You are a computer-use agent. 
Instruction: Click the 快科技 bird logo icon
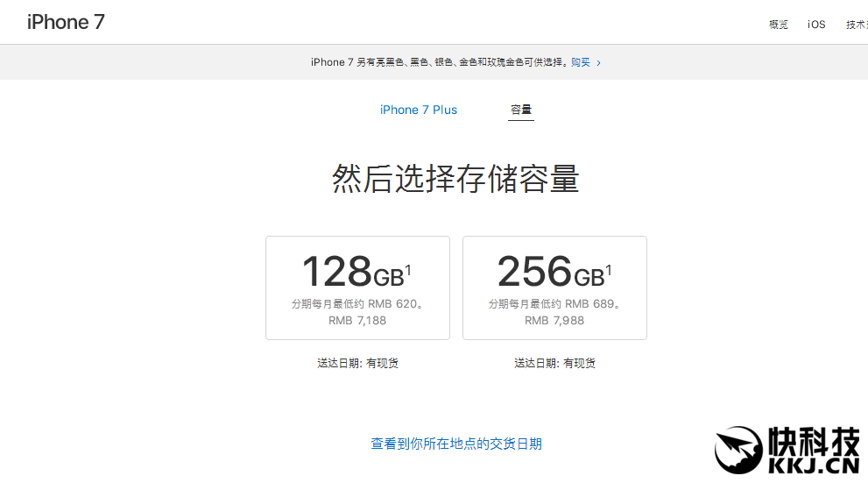pos(737,451)
